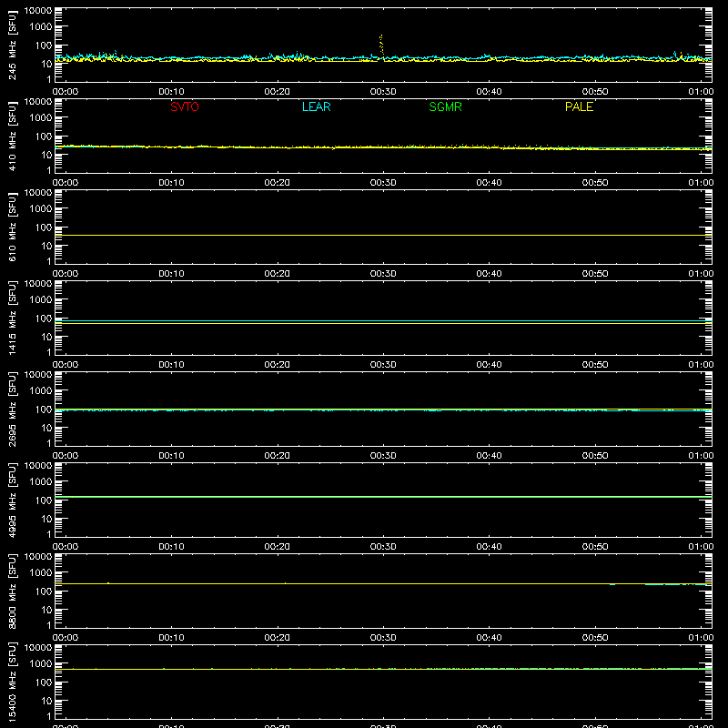
Task: Click 00:20 time label below 8800 MHz plot
Action: point(278,638)
